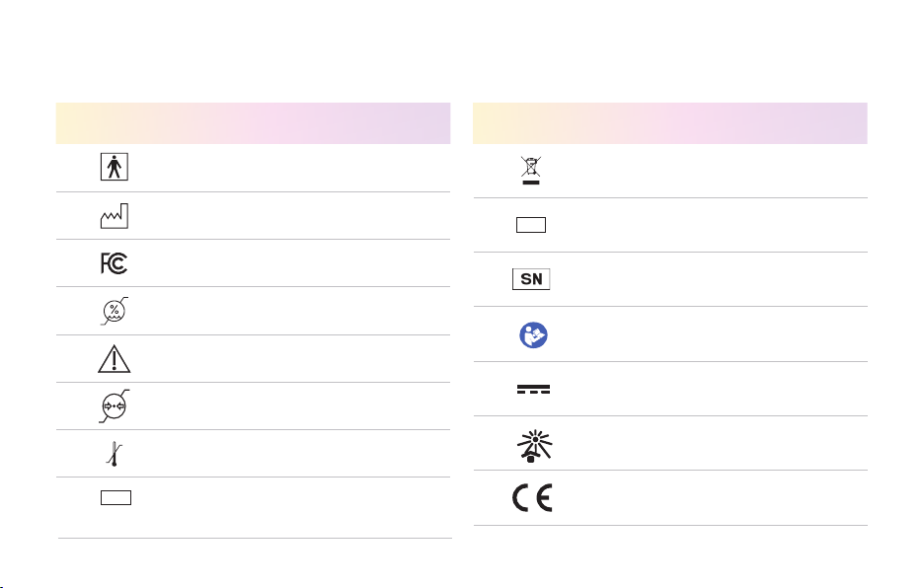Select the blue refer-to-manual symbol
Image resolution: width=924 pixels, height=588 pixels.
533,335
